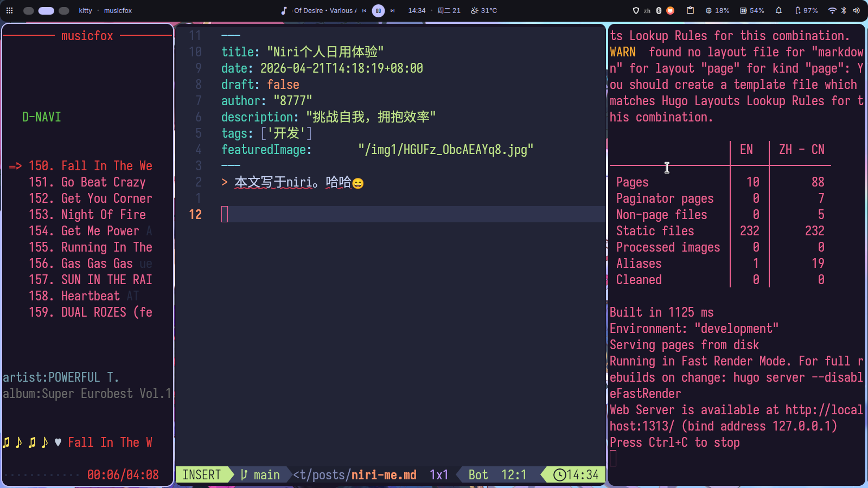Click the app launcher grid icon
Viewport: 868px width, 488px height.
tap(9, 10)
